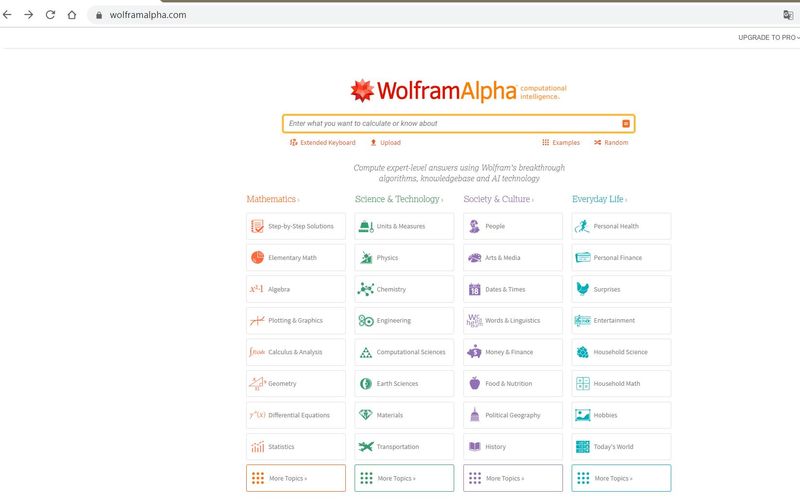This screenshot has height=499, width=800.
Task: Click the Examples grid icon
Action: click(x=546, y=143)
